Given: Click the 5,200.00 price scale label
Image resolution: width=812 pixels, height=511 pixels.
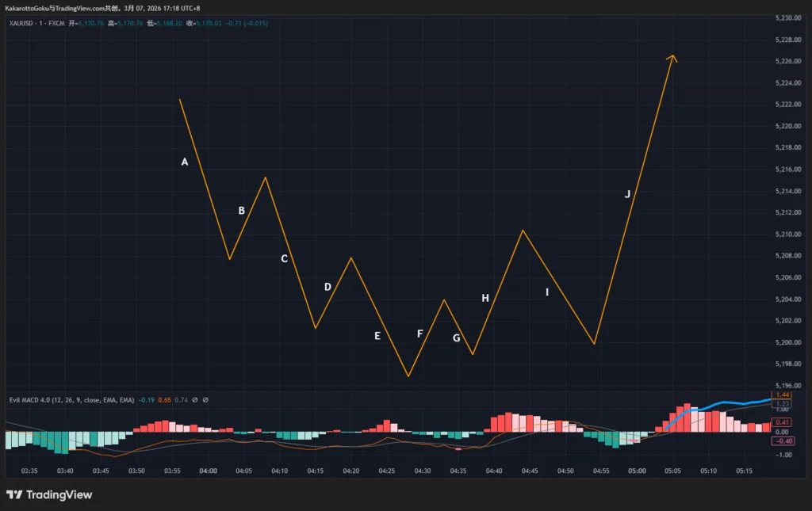Looking at the screenshot, I should point(788,342).
